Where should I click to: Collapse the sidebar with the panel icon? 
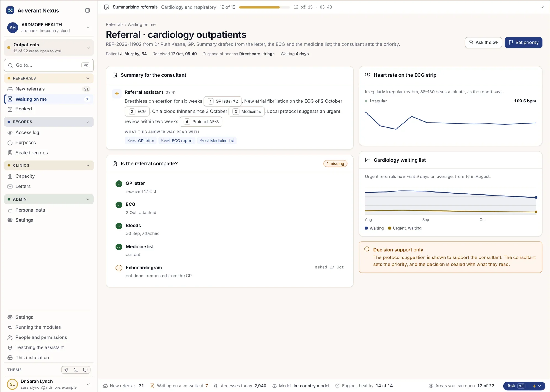point(87,10)
